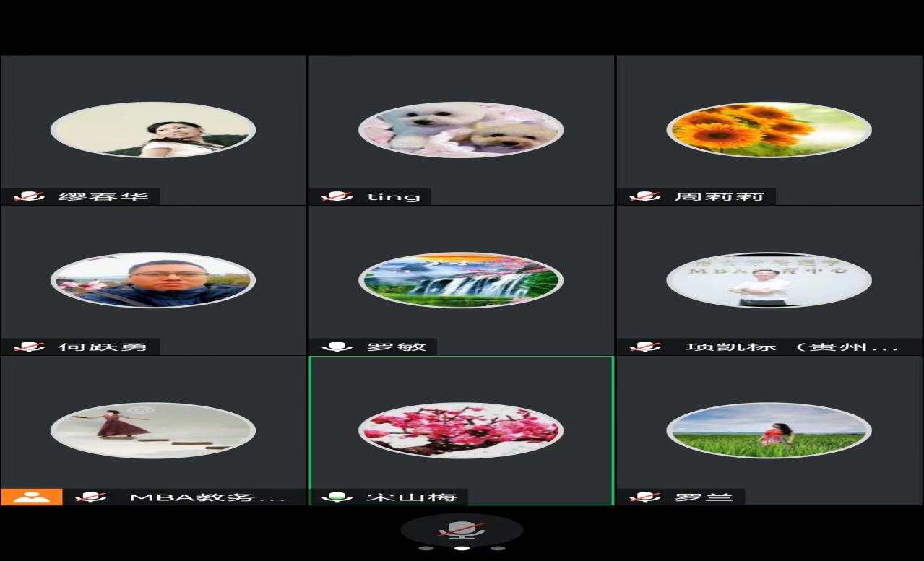The image size is (924, 561).
Task: Click the muted mic icon beside 周莉莉
Action: point(644,196)
